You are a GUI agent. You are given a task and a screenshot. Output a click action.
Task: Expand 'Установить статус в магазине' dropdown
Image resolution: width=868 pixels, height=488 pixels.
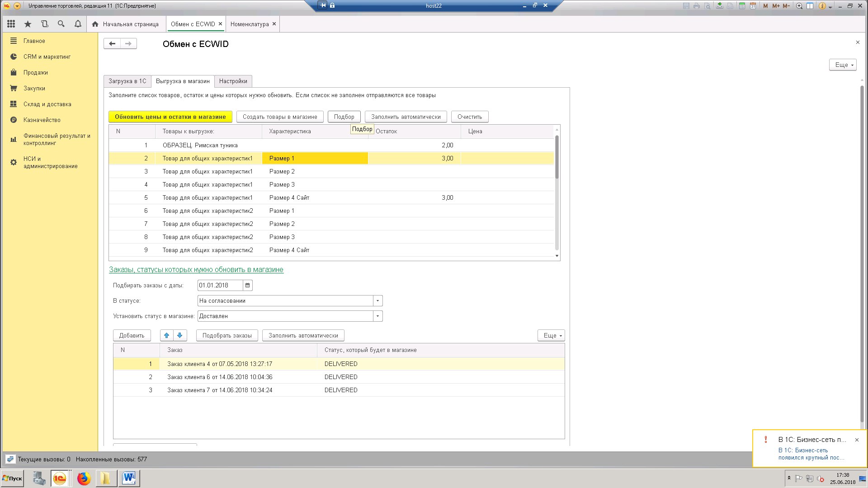[377, 316]
